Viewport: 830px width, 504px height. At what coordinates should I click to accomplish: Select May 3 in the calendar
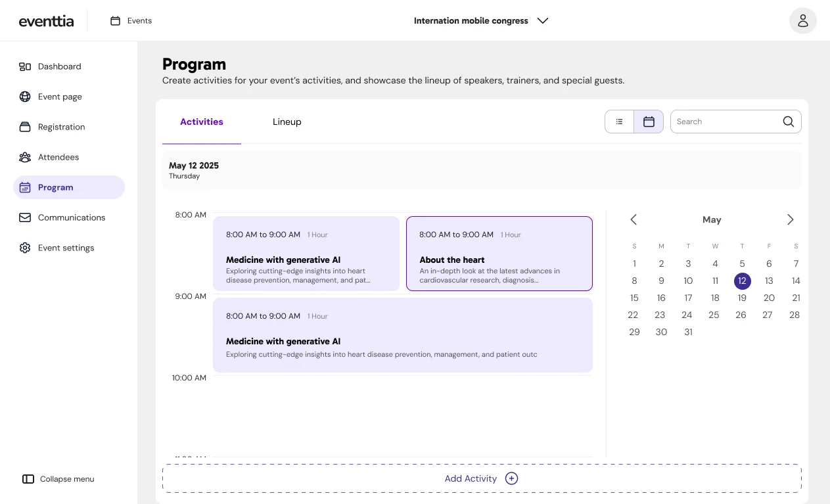tap(688, 263)
